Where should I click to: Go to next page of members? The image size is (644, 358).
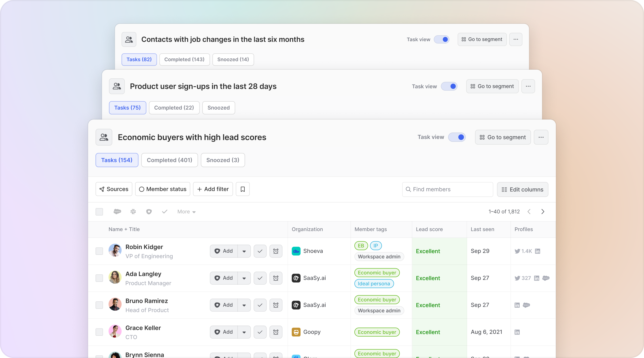[x=543, y=212]
